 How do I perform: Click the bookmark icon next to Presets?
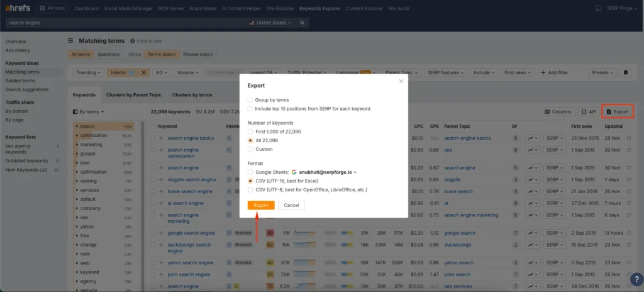(x=626, y=72)
